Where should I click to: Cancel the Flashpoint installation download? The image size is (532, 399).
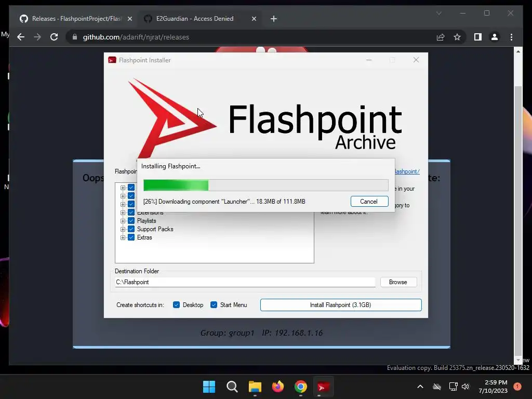coord(369,202)
